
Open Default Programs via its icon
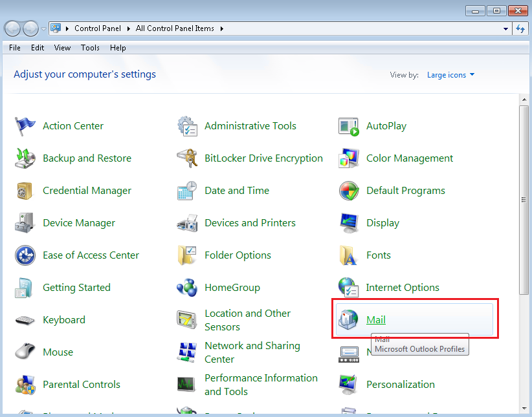click(349, 191)
